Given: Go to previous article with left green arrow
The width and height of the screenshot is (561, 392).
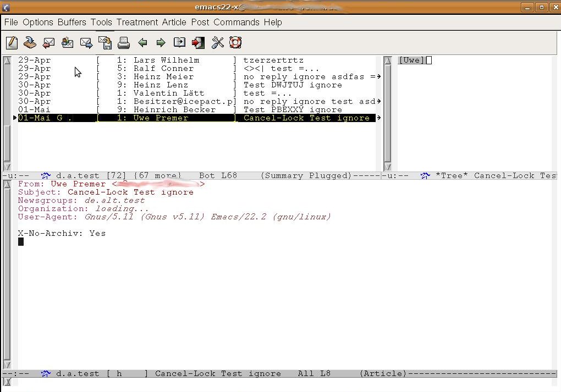Looking at the screenshot, I should pyautogui.click(x=142, y=43).
